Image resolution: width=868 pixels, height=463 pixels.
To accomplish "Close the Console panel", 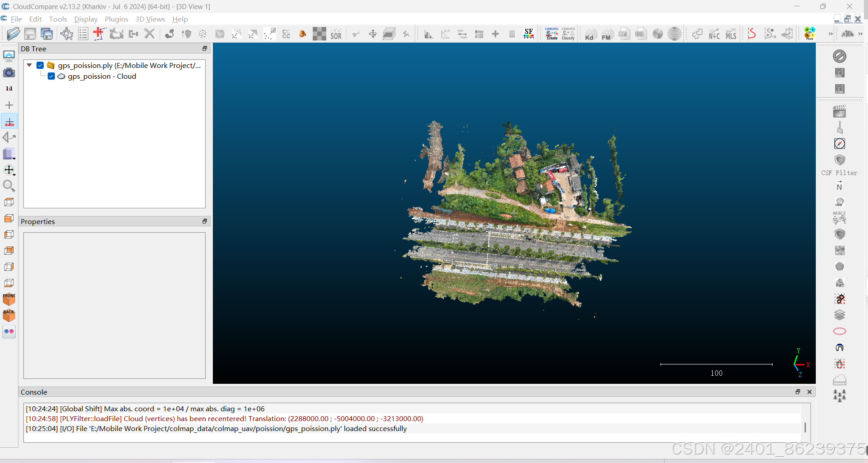I will (x=810, y=392).
